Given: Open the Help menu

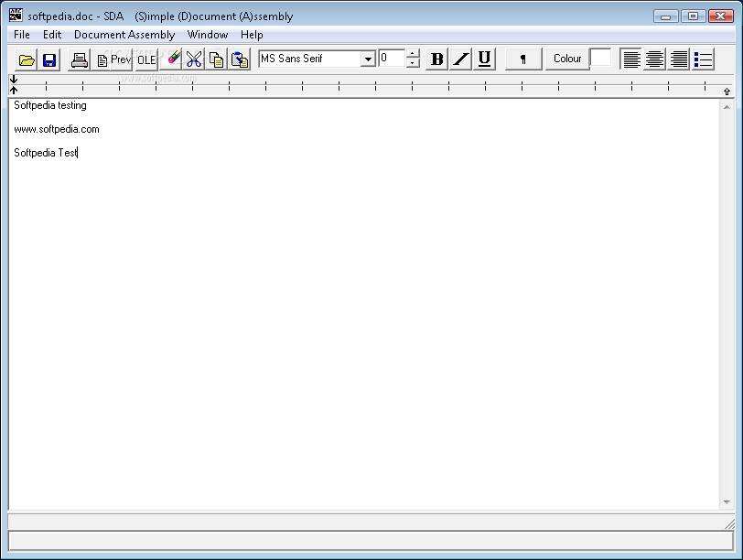Looking at the screenshot, I should tap(252, 35).
